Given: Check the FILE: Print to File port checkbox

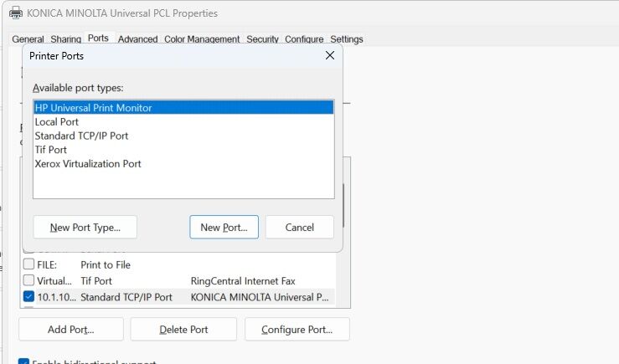Looking at the screenshot, I should click(29, 265).
